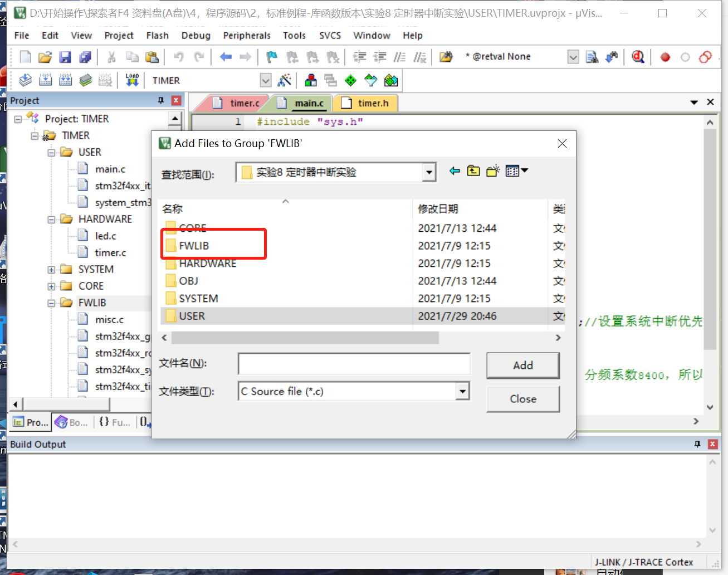Open the editor tab list dropdown arrow
728x575 pixels.
(x=694, y=102)
